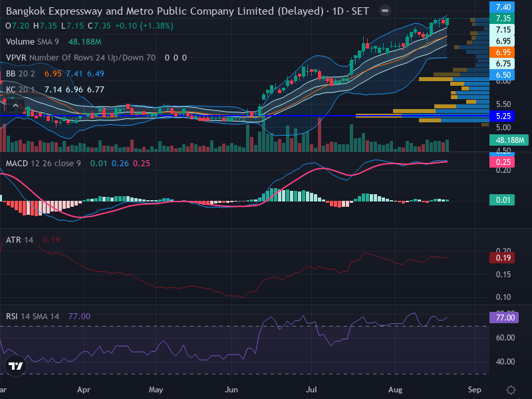Click the pink 0.25 MACD signal label
532x399 pixels.
(502, 162)
